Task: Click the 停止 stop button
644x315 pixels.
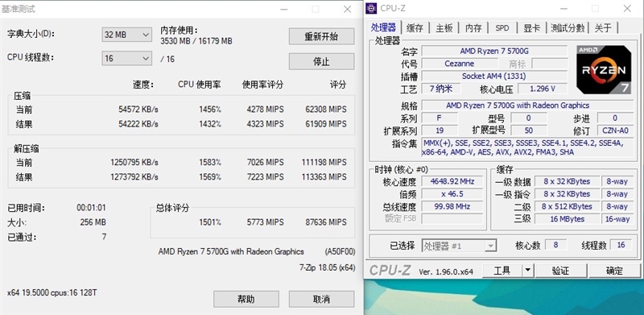Action: coord(321,62)
